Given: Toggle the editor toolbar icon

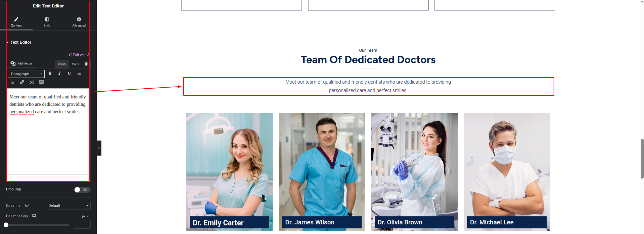Looking at the screenshot, I should (x=41, y=82).
